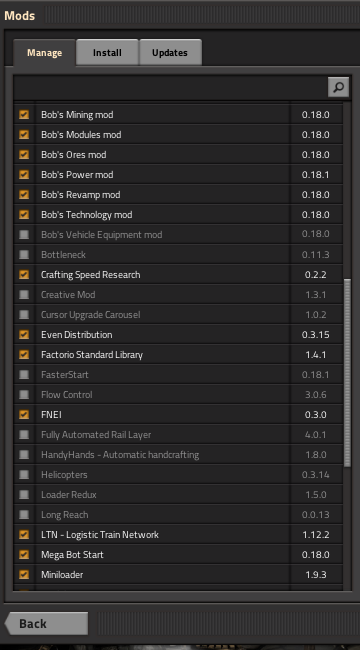The width and height of the screenshot is (360, 650).
Task: Uncheck Crafting Speed Research mod
Action: click(x=24, y=274)
